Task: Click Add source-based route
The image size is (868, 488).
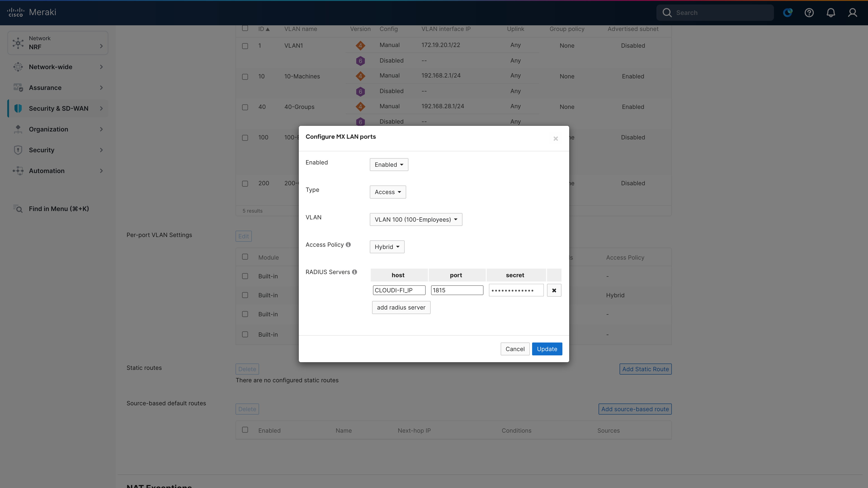Action: click(635, 409)
